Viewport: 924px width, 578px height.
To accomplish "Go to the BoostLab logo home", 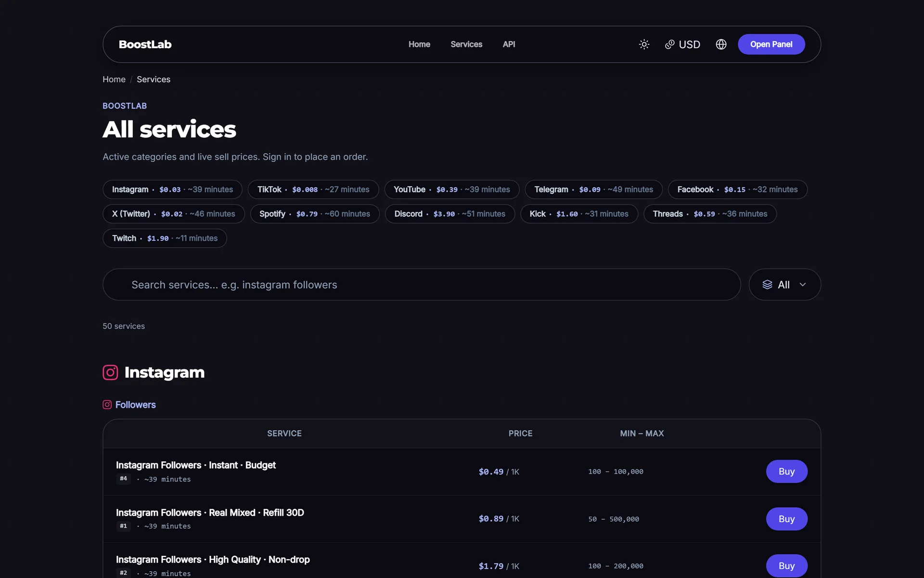I will click(x=145, y=44).
